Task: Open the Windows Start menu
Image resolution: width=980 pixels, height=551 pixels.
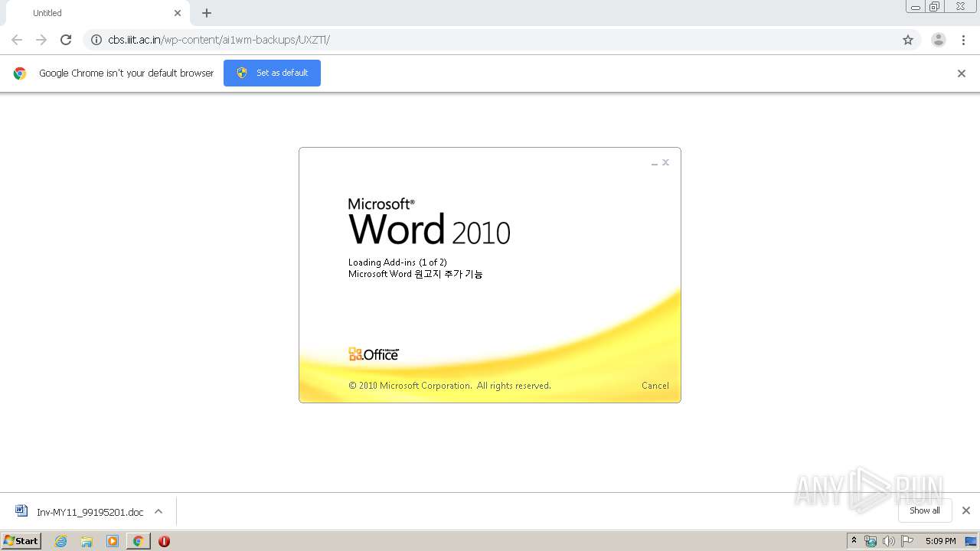Action: pyautogui.click(x=21, y=540)
